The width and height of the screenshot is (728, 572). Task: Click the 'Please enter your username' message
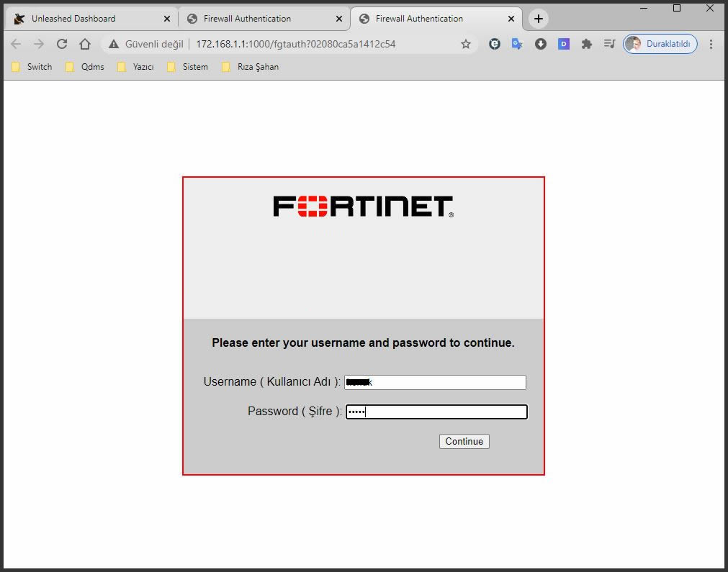tap(363, 342)
